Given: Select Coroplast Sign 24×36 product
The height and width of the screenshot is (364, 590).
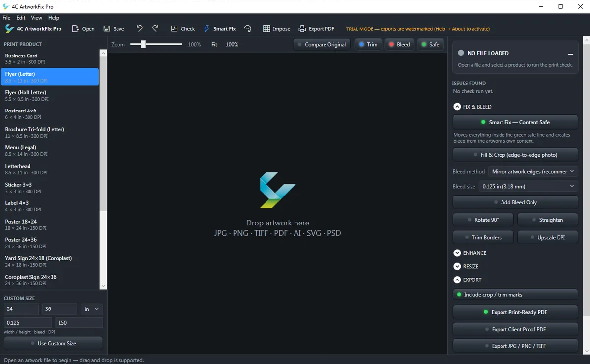Looking at the screenshot, I should point(50,280).
